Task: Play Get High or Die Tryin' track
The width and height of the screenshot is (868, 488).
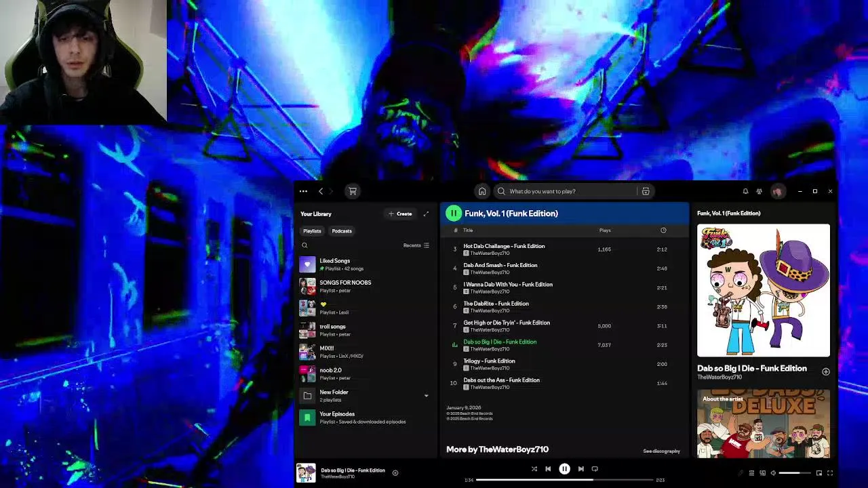Action: click(564, 326)
